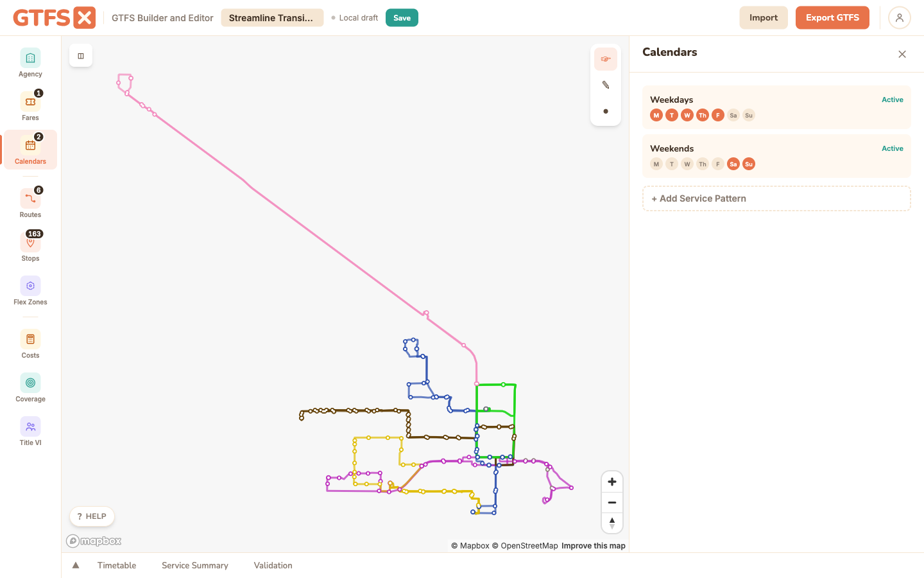Open the Calendars sidebar section

click(30, 150)
